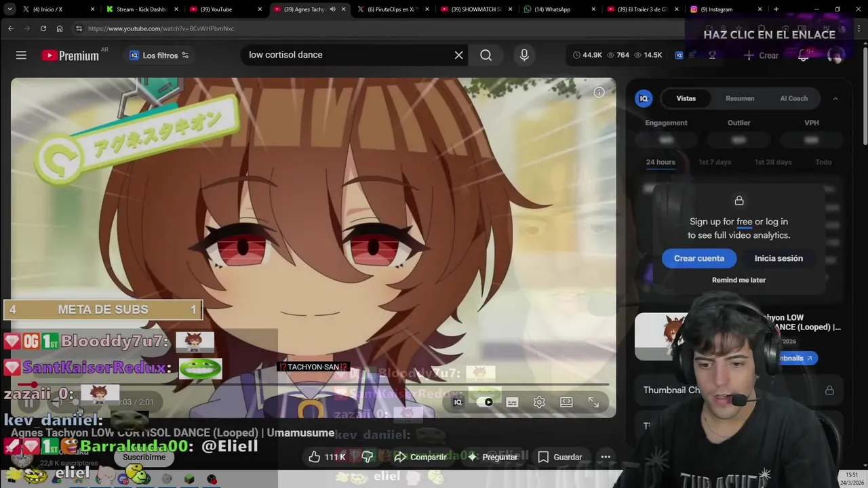This screenshot has width=868, height=488.
Task: Open YouTube notifications bell
Action: click(804, 56)
